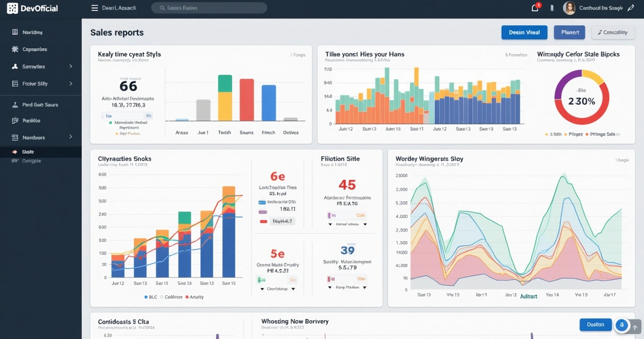Expand the Nombors sidebar chevron
The width and height of the screenshot is (644, 339).
coord(71,137)
